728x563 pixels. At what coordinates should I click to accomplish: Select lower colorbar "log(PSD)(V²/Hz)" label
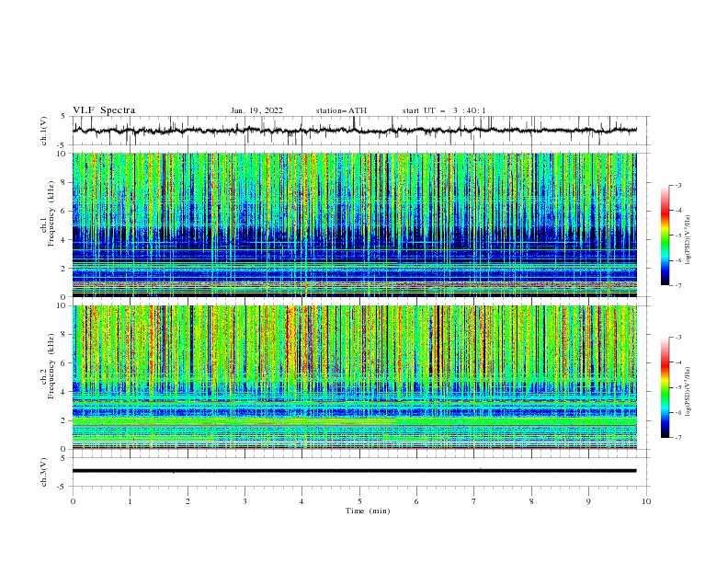(x=688, y=391)
